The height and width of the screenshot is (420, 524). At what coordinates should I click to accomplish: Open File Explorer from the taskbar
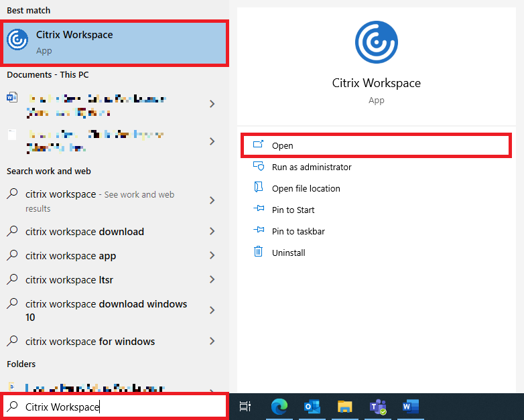[345, 407]
